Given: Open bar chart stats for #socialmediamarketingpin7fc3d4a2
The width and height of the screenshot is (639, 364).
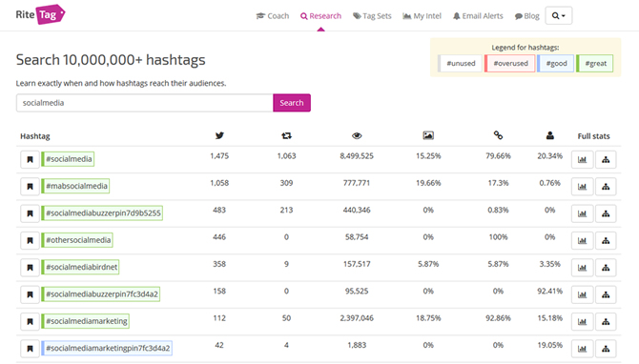Looking at the screenshot, I should tap(583, 349).
